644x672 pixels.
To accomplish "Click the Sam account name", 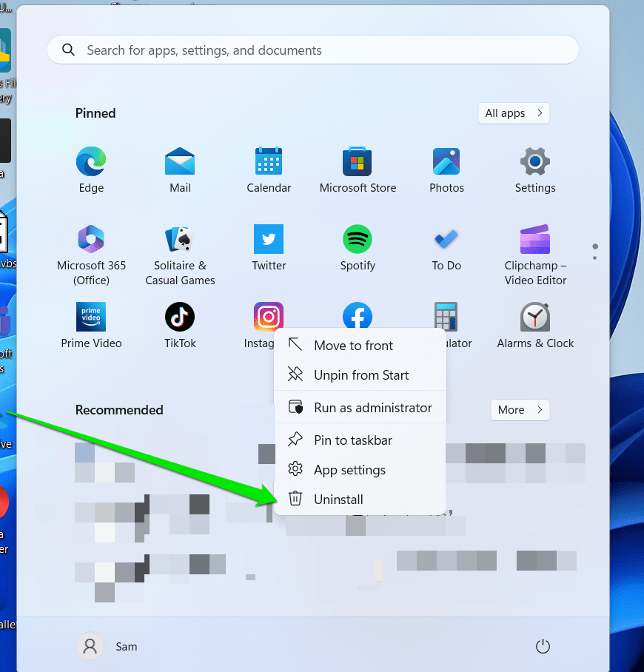I will 127,646.
